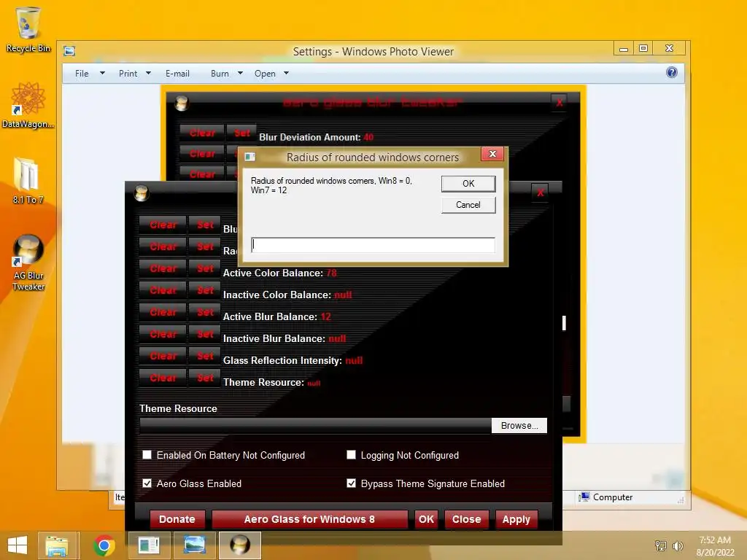The image size is (747, 560).
Task: Set the Inactive Blur Balance value
Action: tap(205, 334)
